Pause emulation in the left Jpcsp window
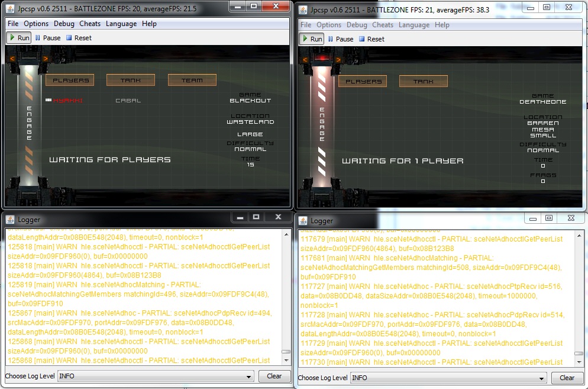 point(47,38)
